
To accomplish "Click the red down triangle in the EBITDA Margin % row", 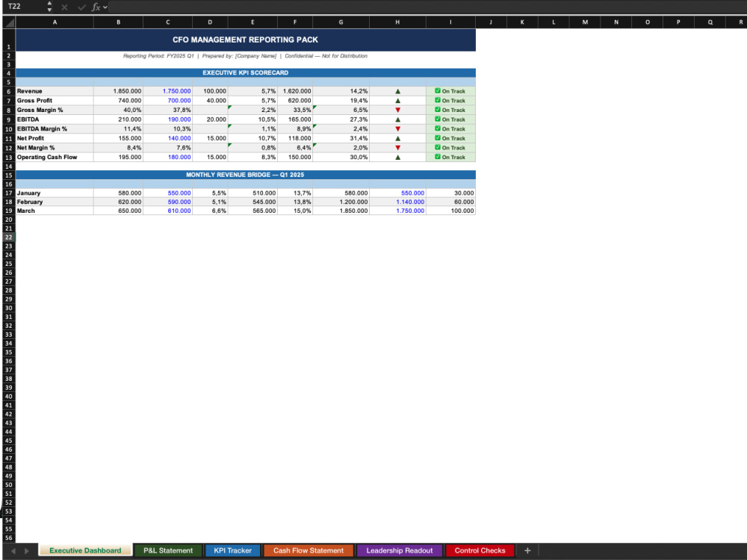I will [x=398, y=129].
